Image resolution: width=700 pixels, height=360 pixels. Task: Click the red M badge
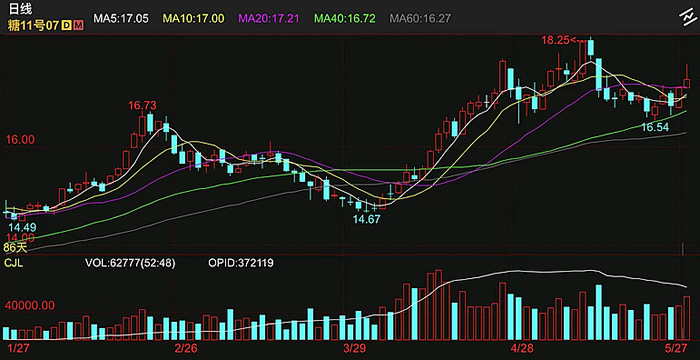(78, 25)
